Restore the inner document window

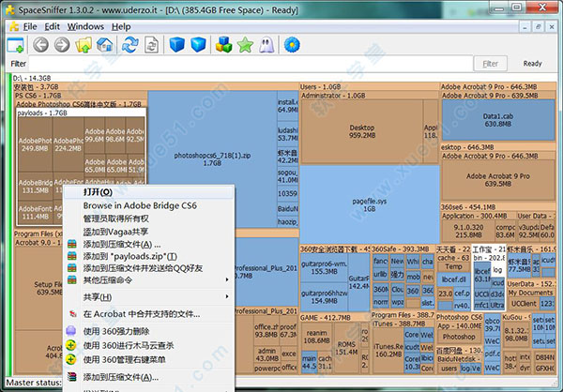539,27
